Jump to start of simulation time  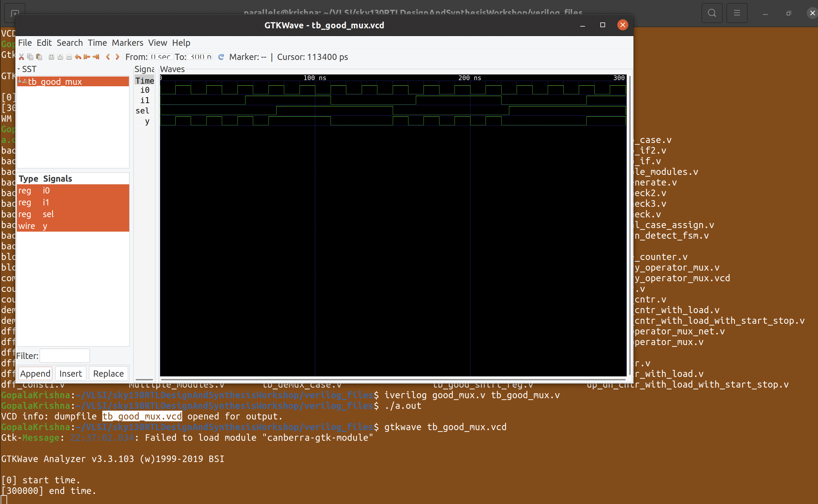point(87,57)
